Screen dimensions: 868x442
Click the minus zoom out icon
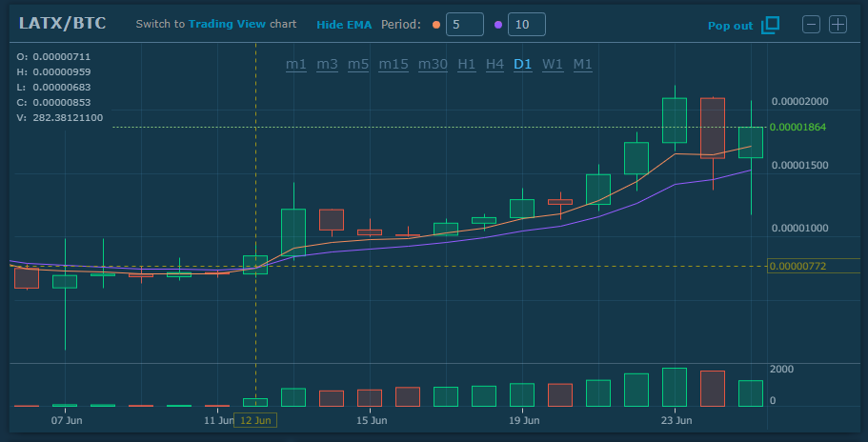811,25
